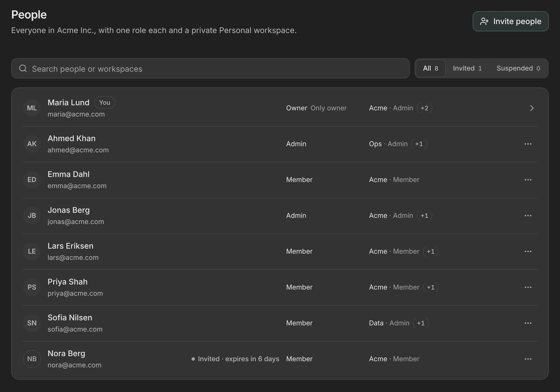This screenshot has width=560, height=392.
Task: Click the email priya@acme.com
Action: point(75,293)
